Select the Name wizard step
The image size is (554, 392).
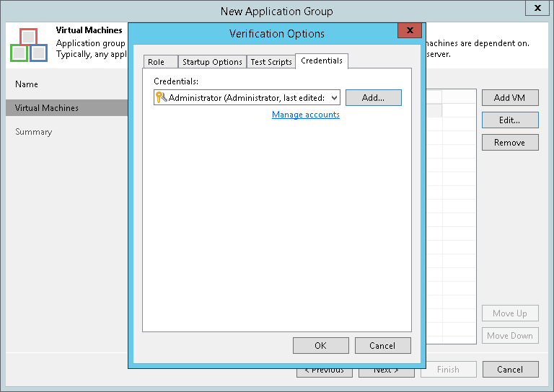pos(27,84)
